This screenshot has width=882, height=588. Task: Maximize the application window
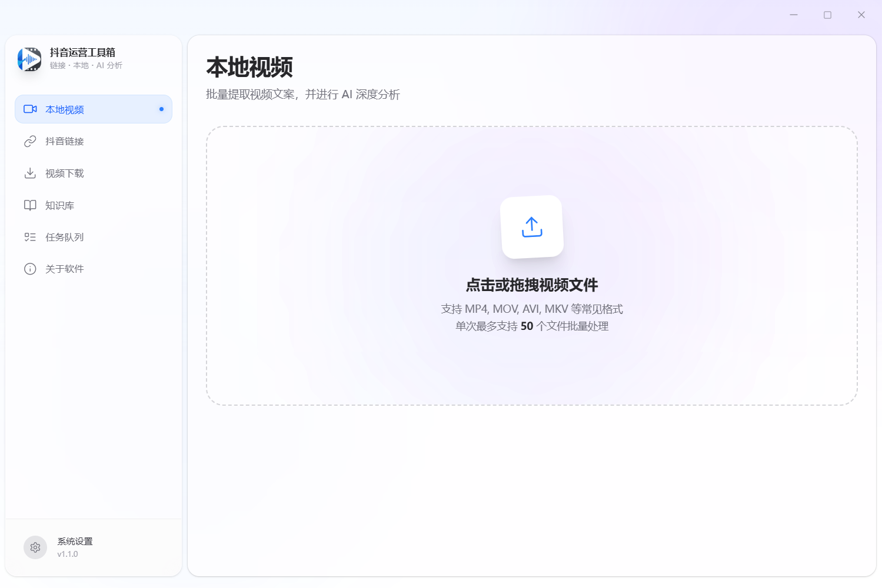click(827, 15)
